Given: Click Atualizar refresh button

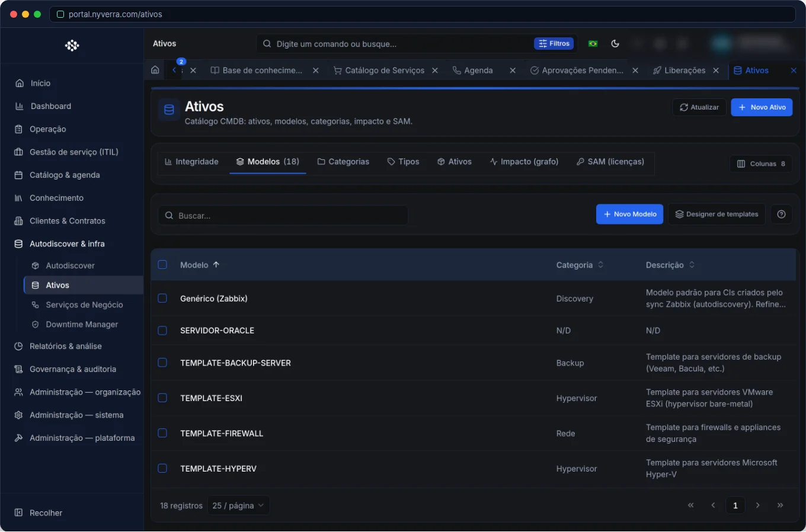Looking at the screenshot, I should click(699, 107).
